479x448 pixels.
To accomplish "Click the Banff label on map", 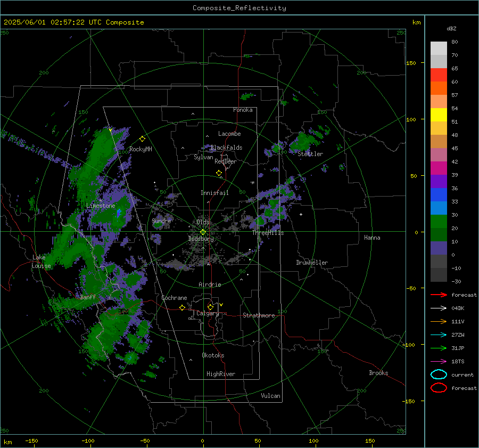I will pos(88,297).
